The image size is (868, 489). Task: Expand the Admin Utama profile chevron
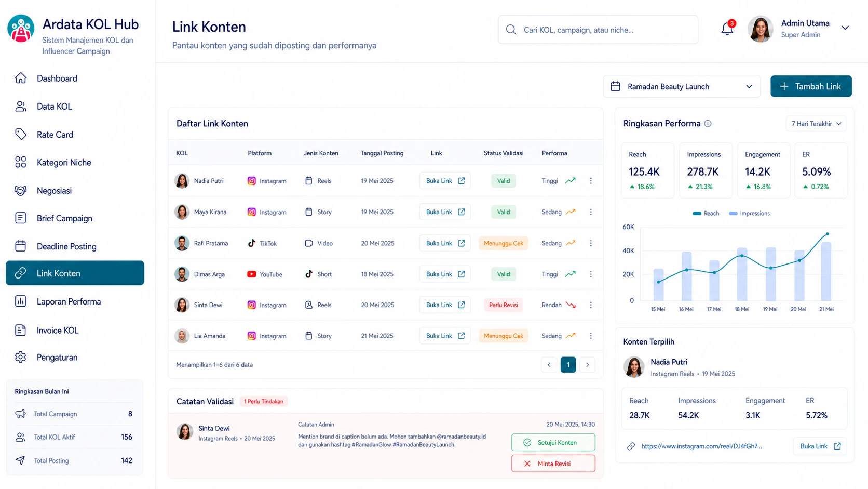click(x=845, y=28)
